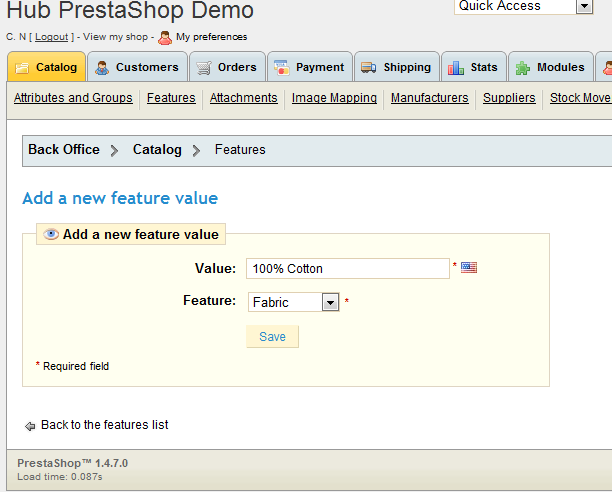612x492 pixels.
Task: Click the Customers tab person icon
Action: [x=102, y=68]
